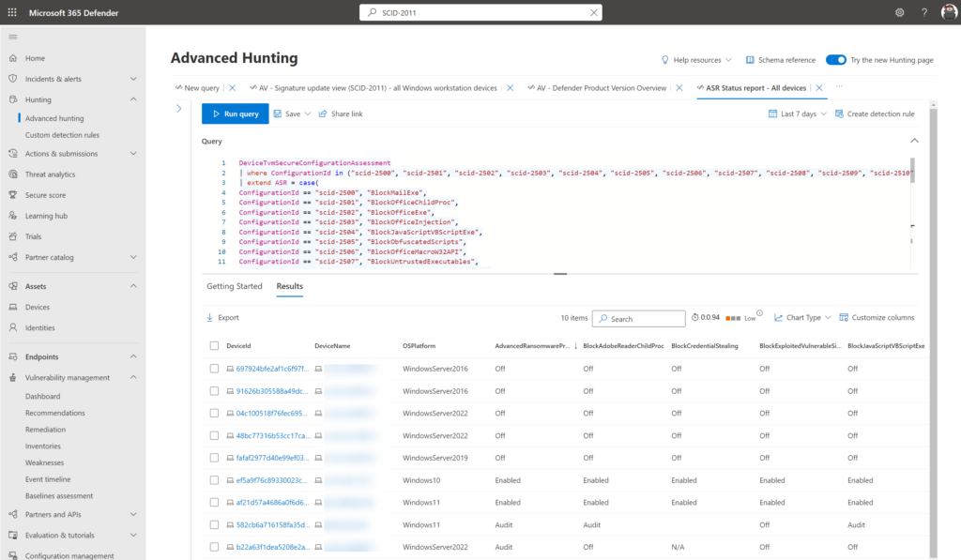The height and width of the screenshot is (560, 961).
Task: Switch to Results tab
Action: 289,286
